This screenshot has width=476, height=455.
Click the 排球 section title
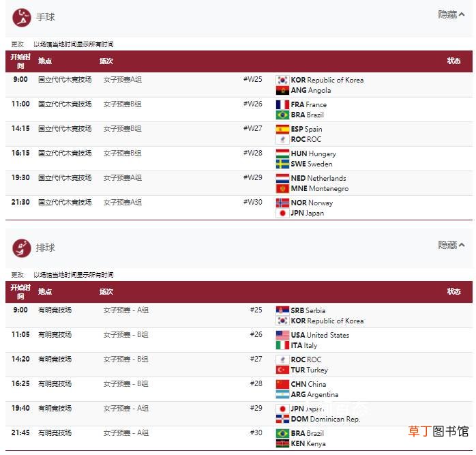tap(46, 248)
